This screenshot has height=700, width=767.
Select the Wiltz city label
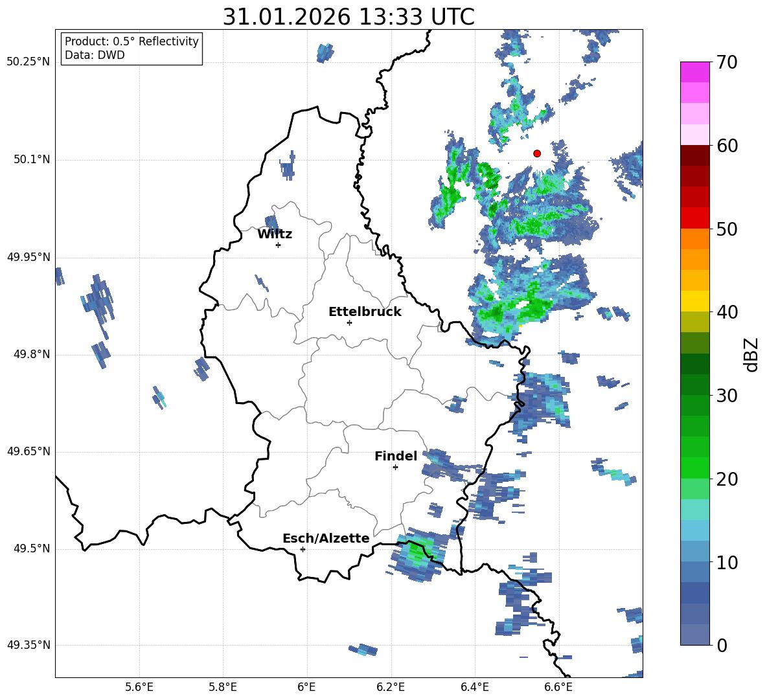[275, 234]
